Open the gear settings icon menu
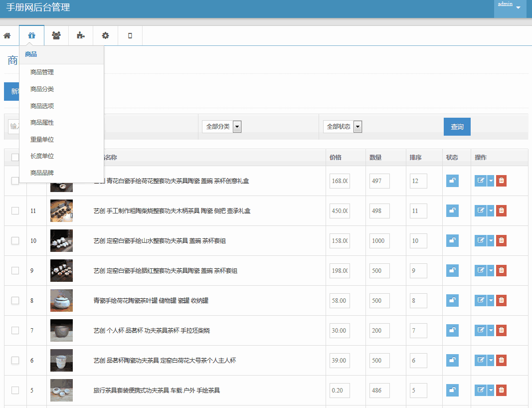Screen dimensions: 532x408 pyautogui.click(x=105, y=35)
